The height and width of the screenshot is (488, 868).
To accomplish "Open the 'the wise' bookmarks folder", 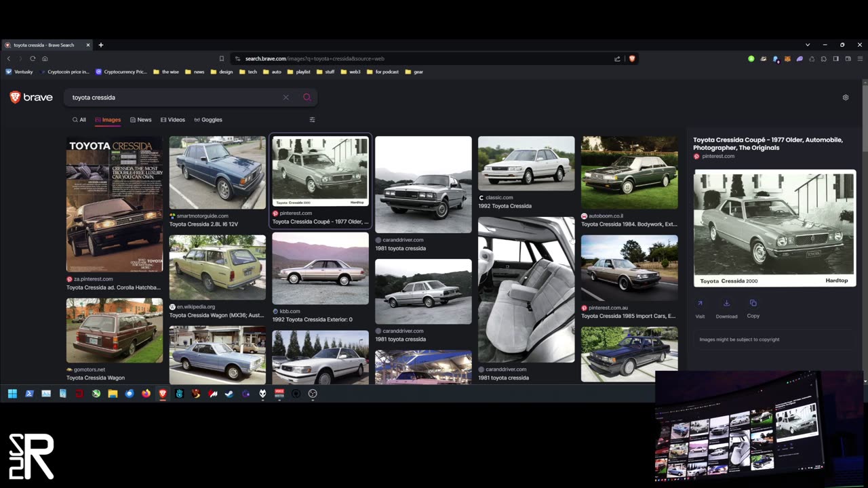I will tap(166, 72).
